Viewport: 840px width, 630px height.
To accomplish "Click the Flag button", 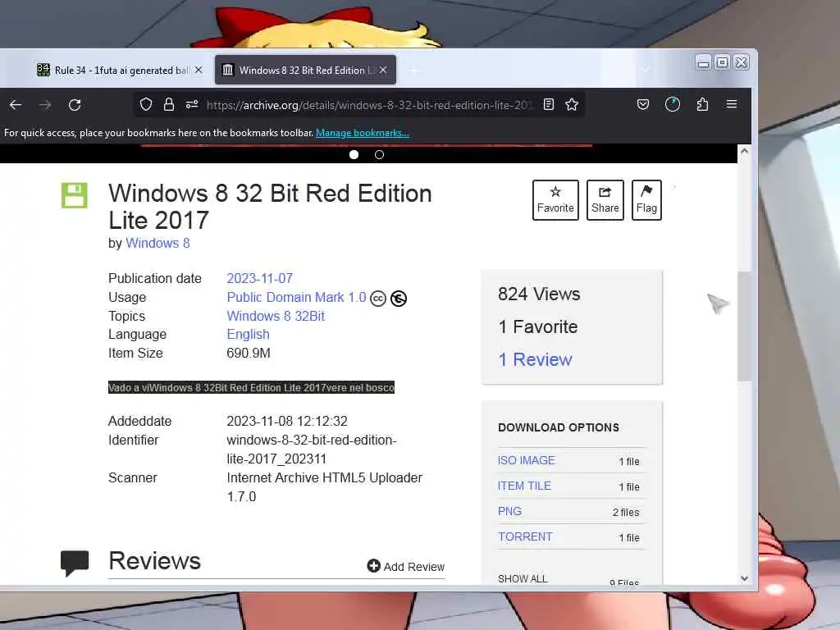I will (646, 200).
